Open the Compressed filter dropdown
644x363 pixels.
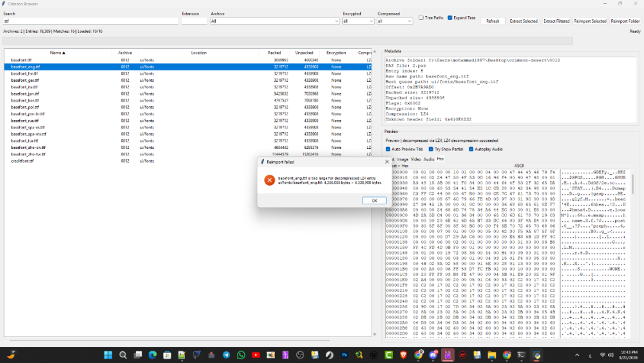click(x=395, y=21)
